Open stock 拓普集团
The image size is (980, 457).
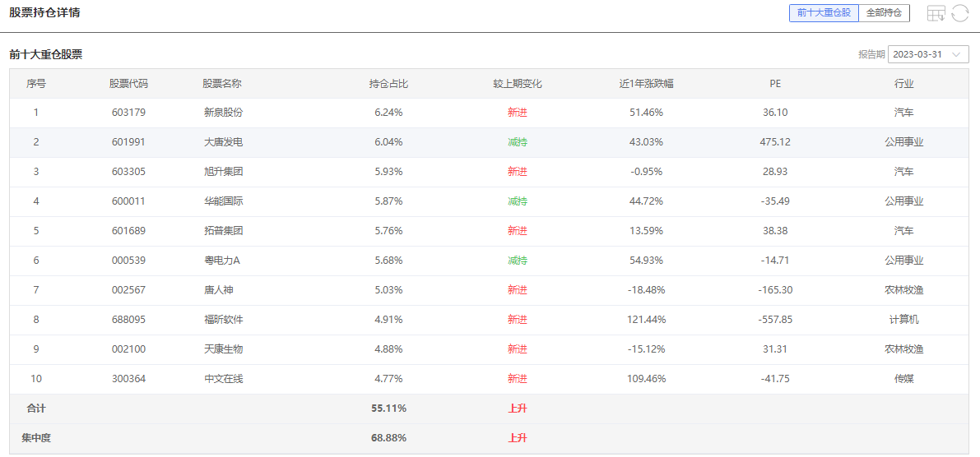pos(223,231)
